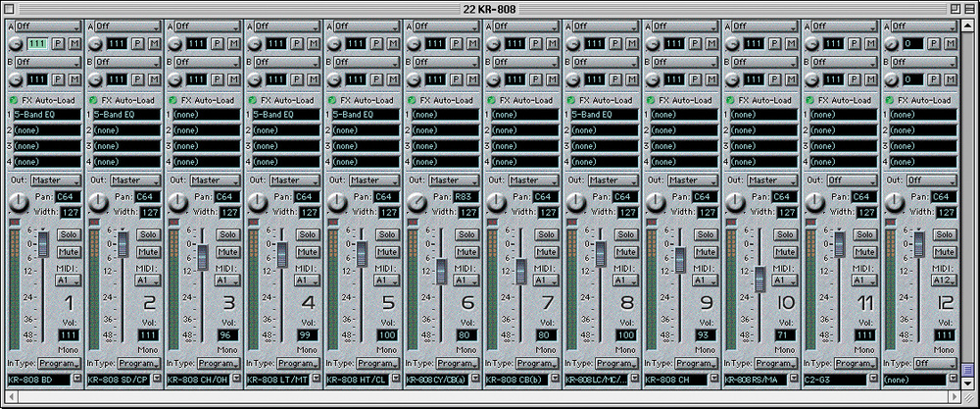Click the send A level knob on channel 1

(x=17, y=44)
